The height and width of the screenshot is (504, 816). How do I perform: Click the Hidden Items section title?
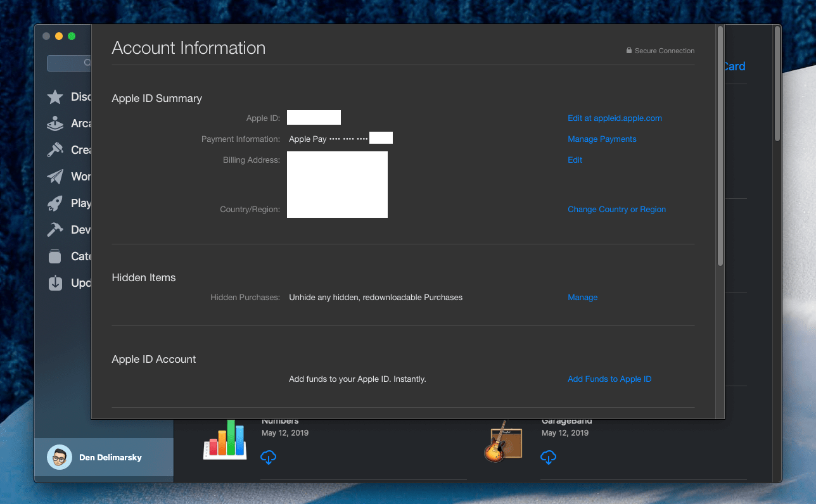click(144, 277)
